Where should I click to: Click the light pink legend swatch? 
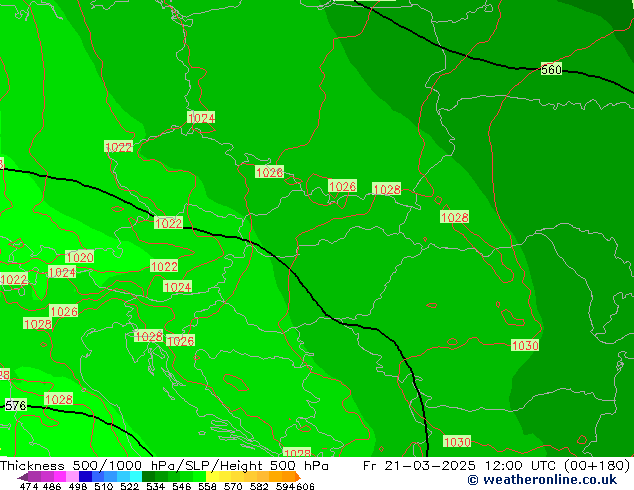(72, 477)
